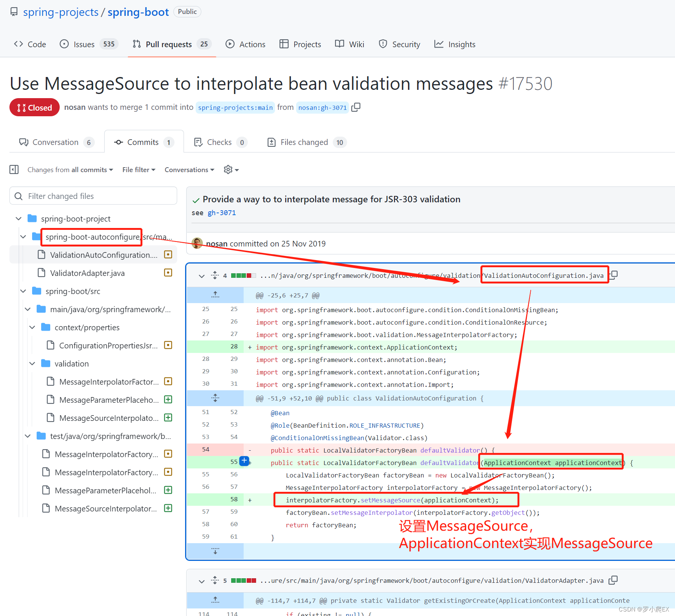Click the copy icon next to nosan:gh-3071 branch
Screen dimensions: 675x616
point(355,107)
